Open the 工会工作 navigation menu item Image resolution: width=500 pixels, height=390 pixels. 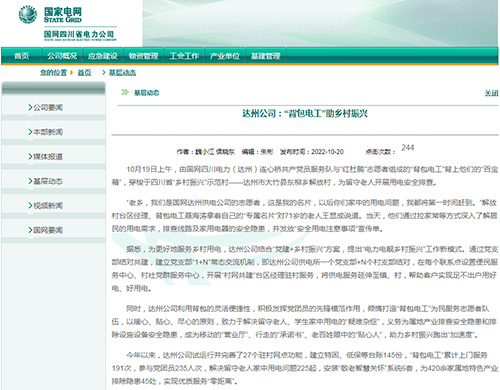pyautogui.click(x=184, y=56)
